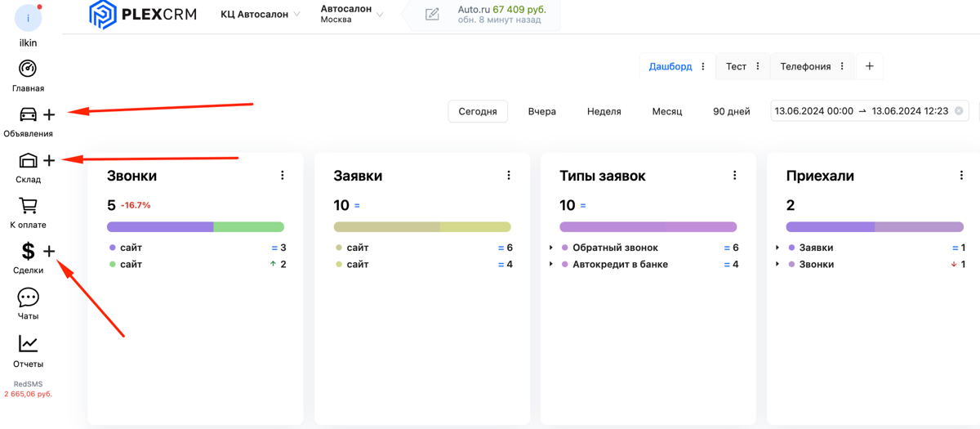Expand the Обратный звонок row
The image size is (980, 429).
tap(551, 248)
